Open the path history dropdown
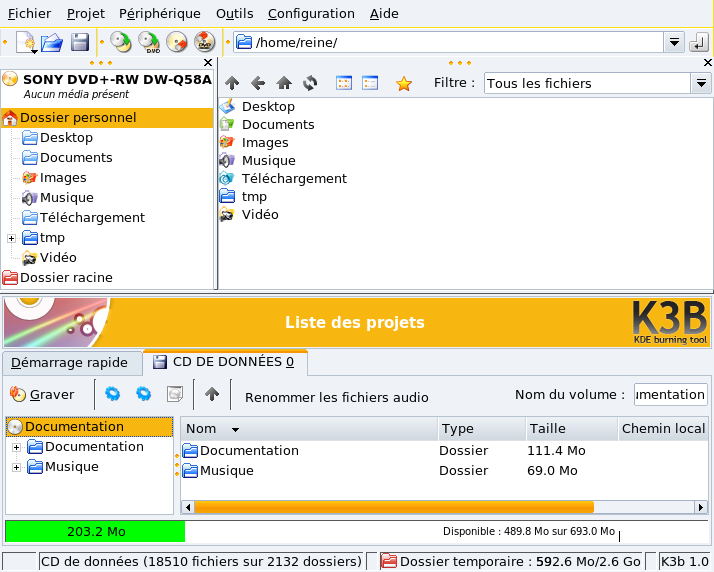Screen dimensions: 714x572 coord(674,42)
